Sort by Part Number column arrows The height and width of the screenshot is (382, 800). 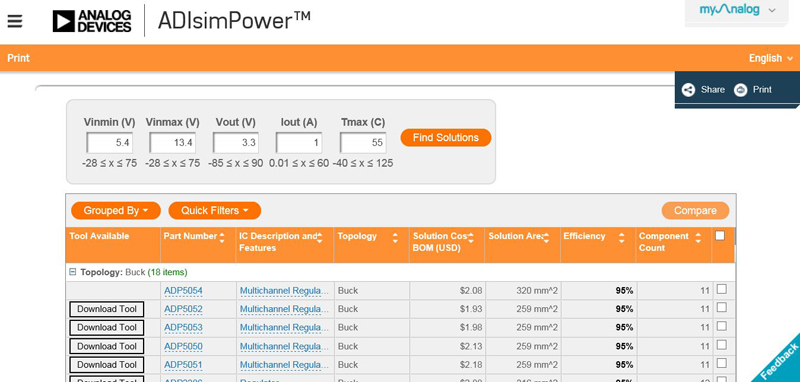(x=222, y=237)
